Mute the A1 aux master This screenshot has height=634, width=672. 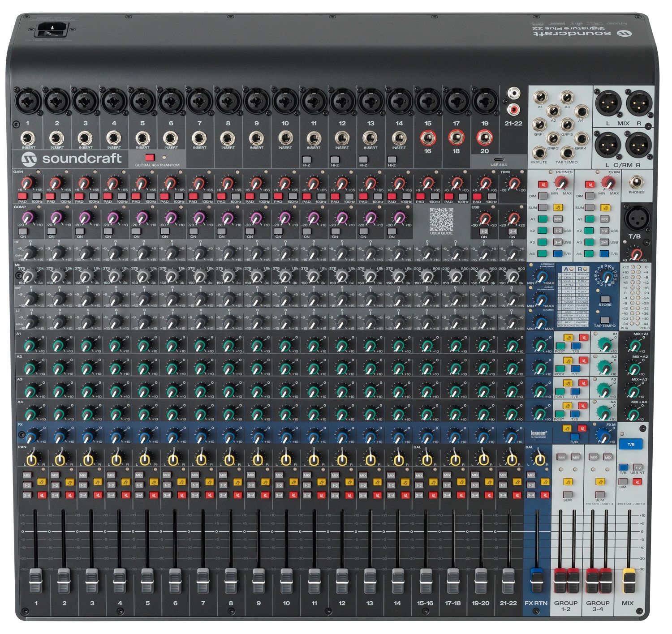[x=583, y=338]
